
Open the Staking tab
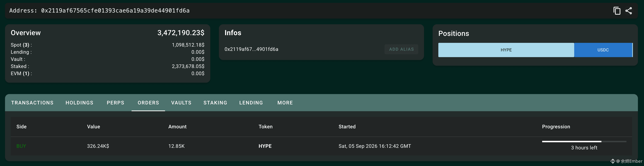215,103
